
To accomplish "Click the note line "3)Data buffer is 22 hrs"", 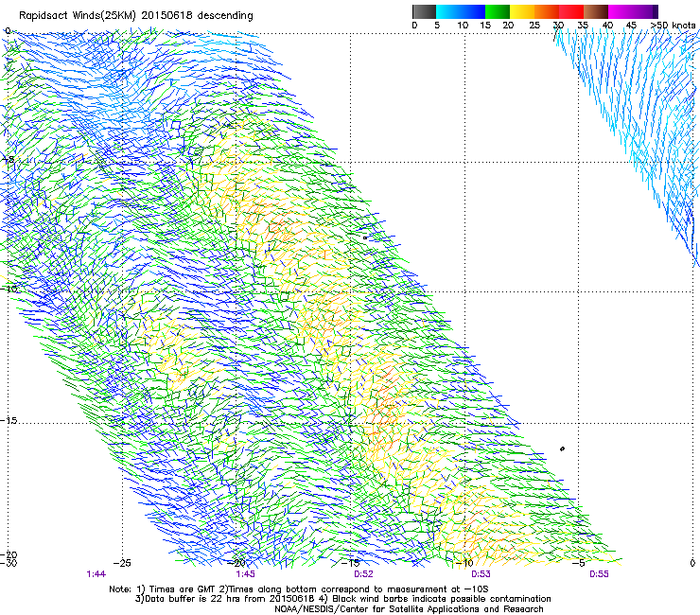I will point(342,599).
